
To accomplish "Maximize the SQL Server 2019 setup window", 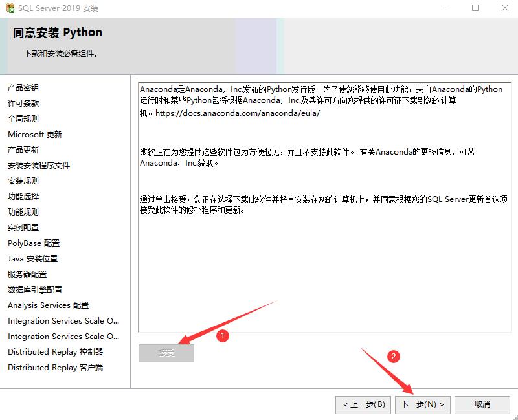I will click(x=475, y=8).
